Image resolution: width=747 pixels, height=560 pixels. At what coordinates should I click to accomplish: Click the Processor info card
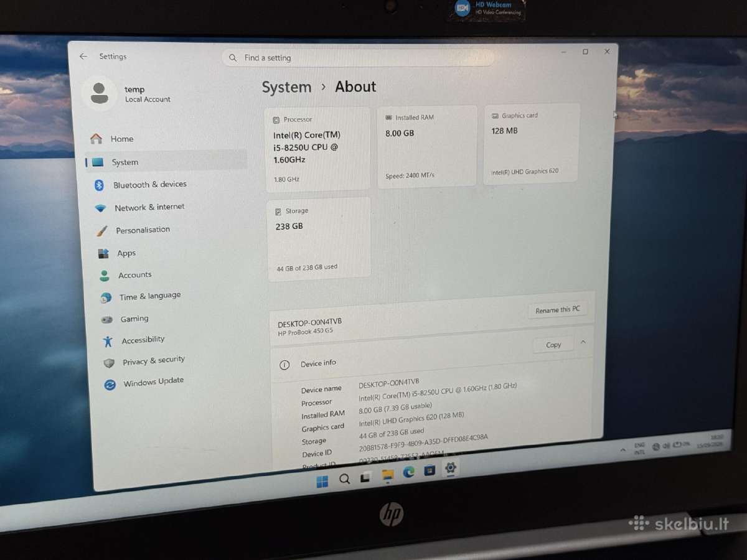318,149
